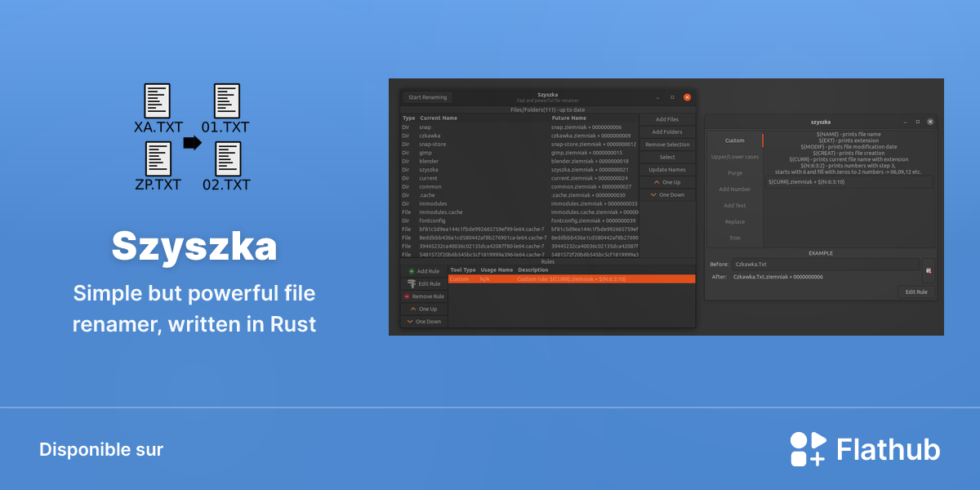Select file row starting 'bf81c5d9ea144c1f'
Image resolution: width=980 pixels, height=490 pixels.
pos(519,229)
